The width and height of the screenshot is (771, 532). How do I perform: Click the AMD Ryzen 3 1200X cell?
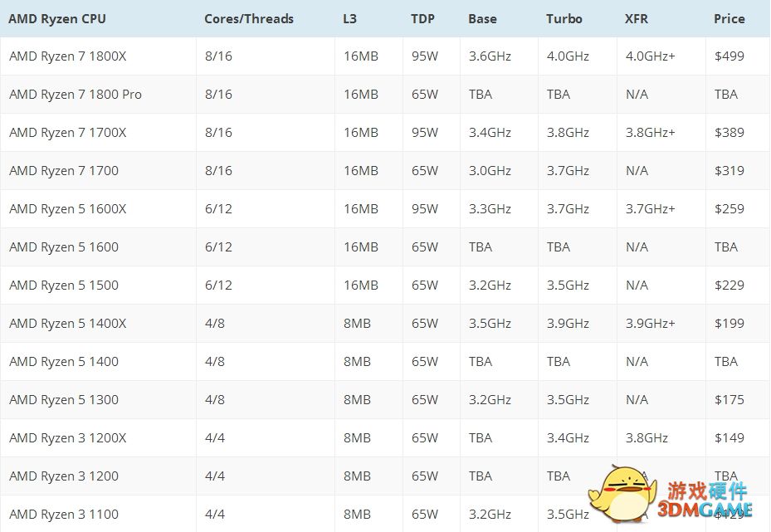68,438
